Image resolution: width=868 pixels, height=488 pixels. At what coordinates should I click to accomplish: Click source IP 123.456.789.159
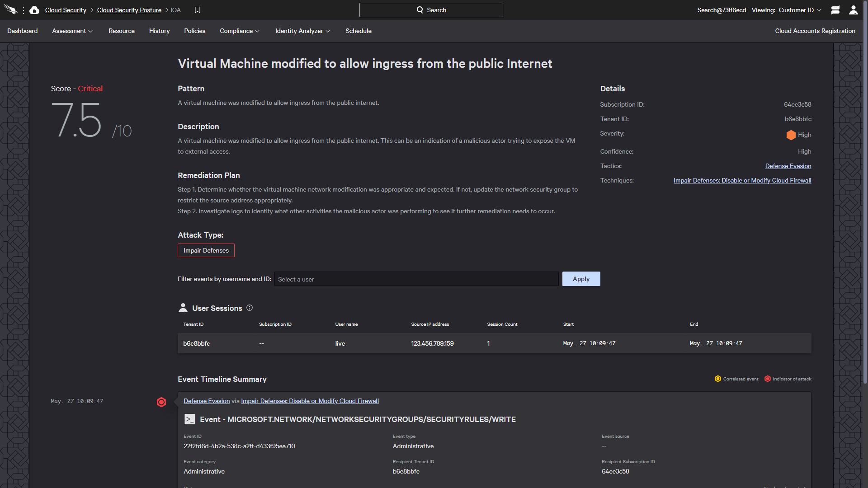pyautogui.click(x=432, y=343)
